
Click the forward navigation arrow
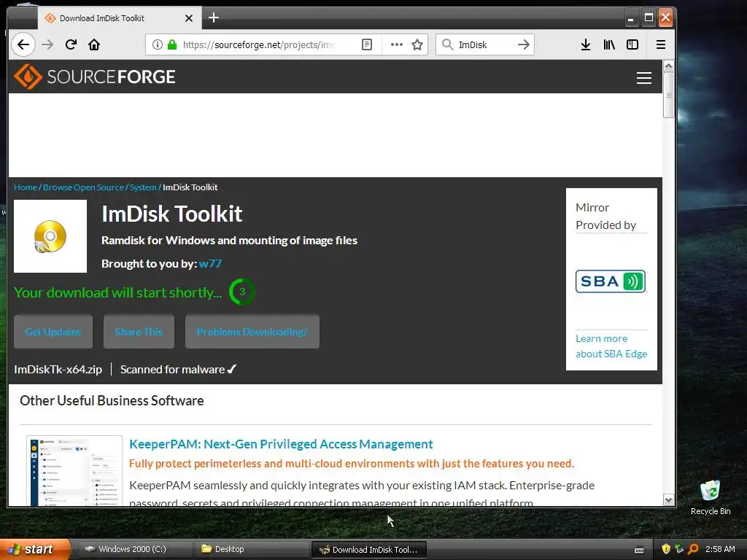click(x=47, y=44)
